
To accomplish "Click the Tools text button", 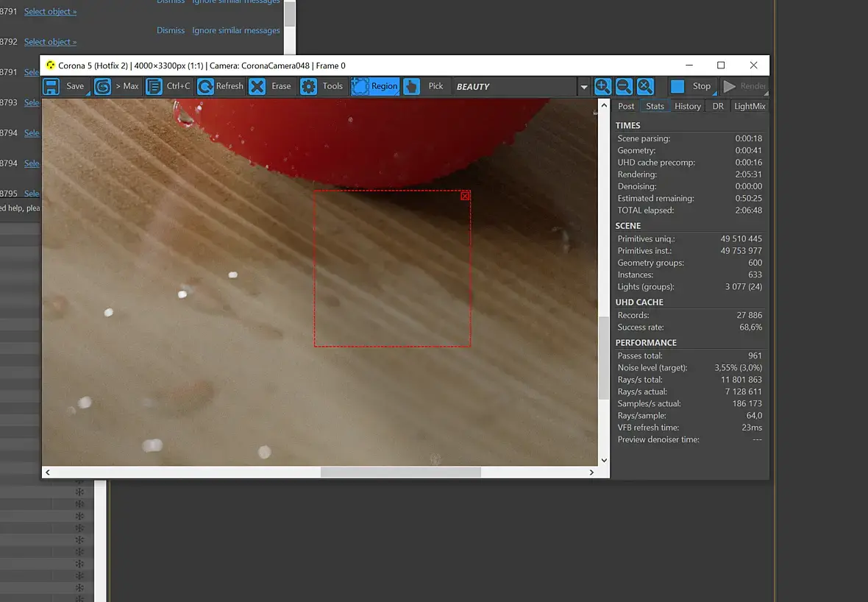I will [x=332, y=86].
